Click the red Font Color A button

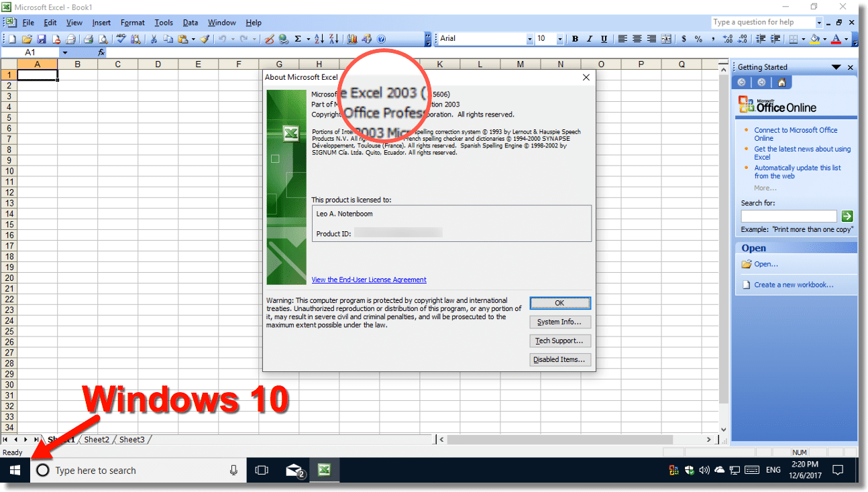[836, 39]
